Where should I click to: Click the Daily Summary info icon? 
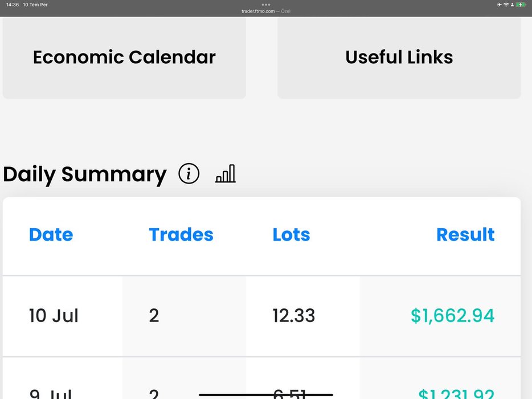point(189,174)
